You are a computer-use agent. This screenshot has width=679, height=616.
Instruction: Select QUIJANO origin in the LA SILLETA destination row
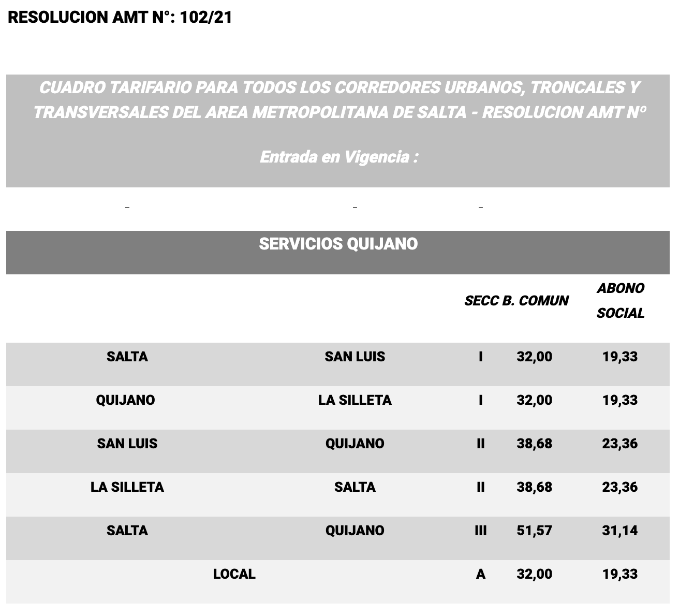[x=125, y=400]
